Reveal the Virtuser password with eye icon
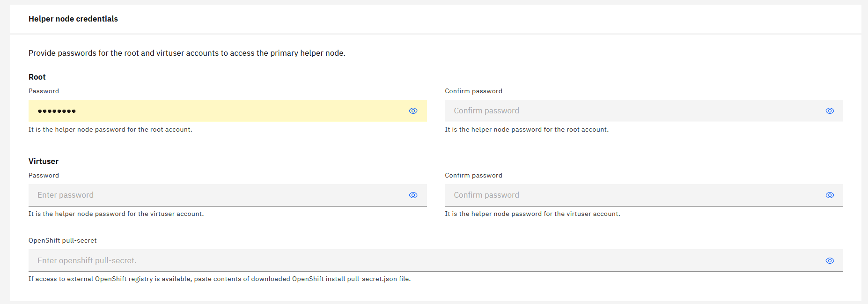Image resolution: width=868 pixels, height=304 pixels. pos(413,195)
